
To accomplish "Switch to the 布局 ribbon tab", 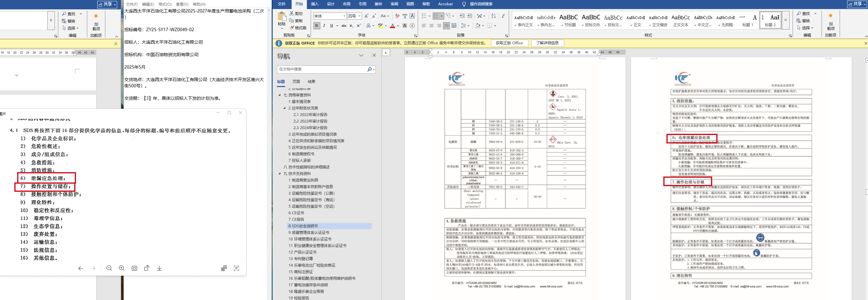I will [347, 4].
